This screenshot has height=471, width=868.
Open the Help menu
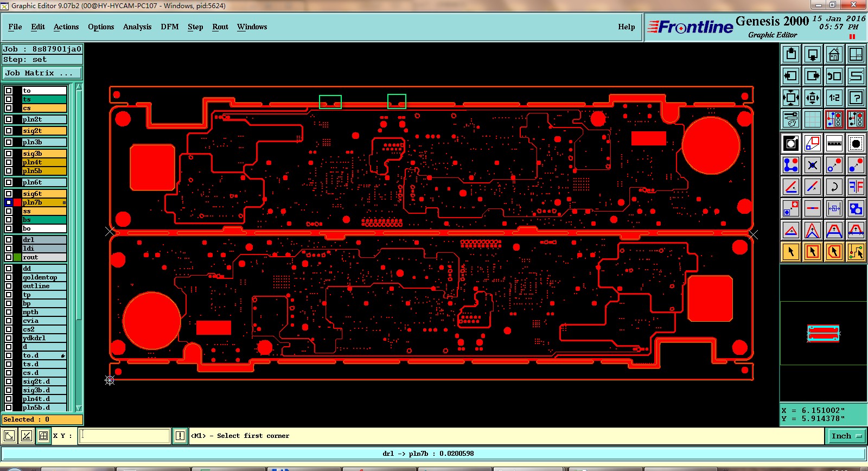pos(627,27)
